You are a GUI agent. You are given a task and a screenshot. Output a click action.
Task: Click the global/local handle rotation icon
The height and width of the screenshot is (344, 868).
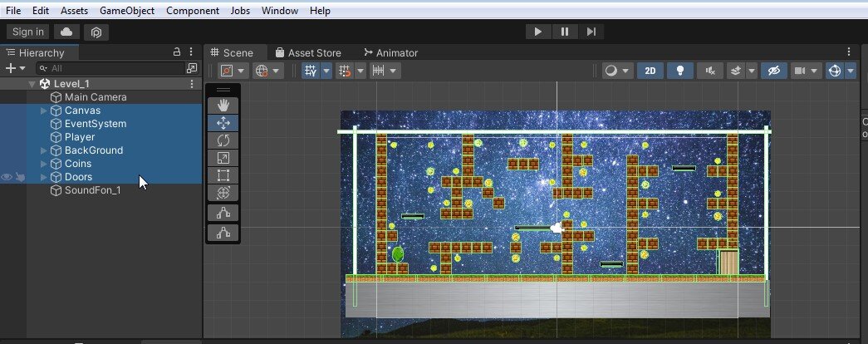[x=262, y=71]
